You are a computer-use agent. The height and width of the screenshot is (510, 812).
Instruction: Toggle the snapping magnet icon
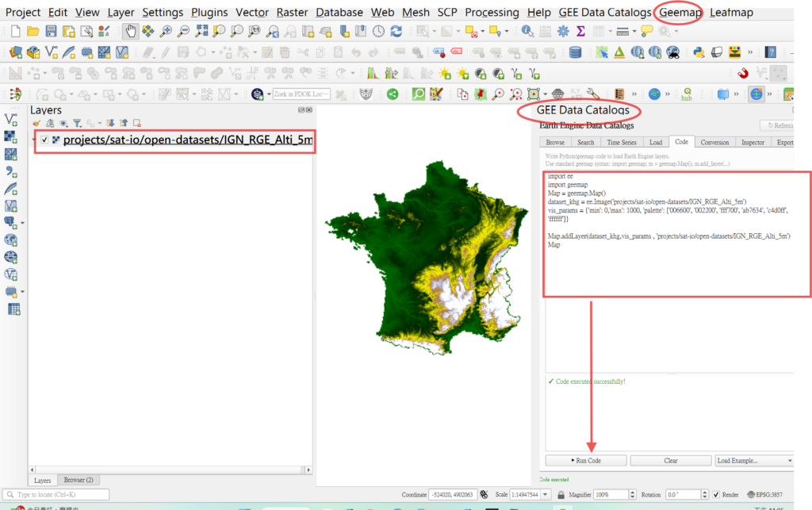click(743, 73)
